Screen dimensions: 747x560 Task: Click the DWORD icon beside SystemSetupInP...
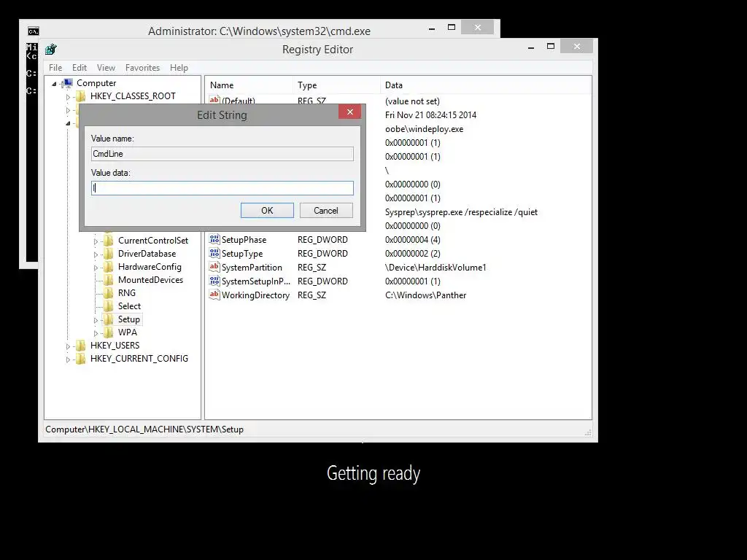tap(214, 281)
